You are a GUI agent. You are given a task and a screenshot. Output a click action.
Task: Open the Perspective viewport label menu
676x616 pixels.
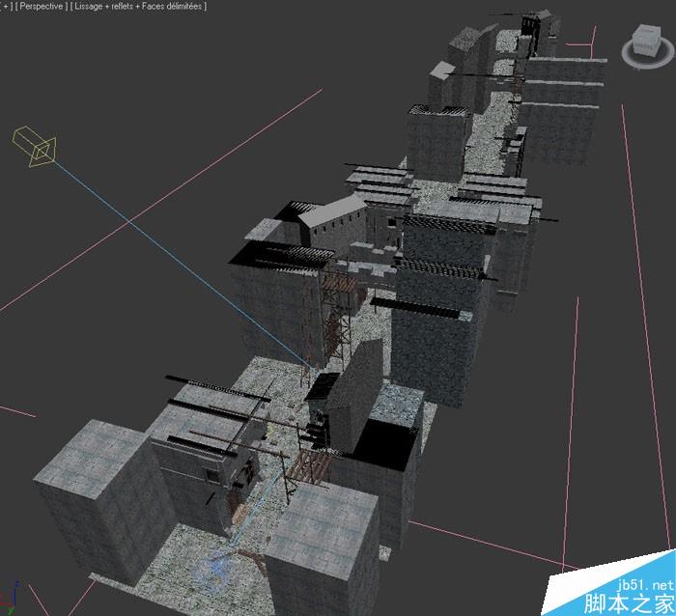(42, 6)
